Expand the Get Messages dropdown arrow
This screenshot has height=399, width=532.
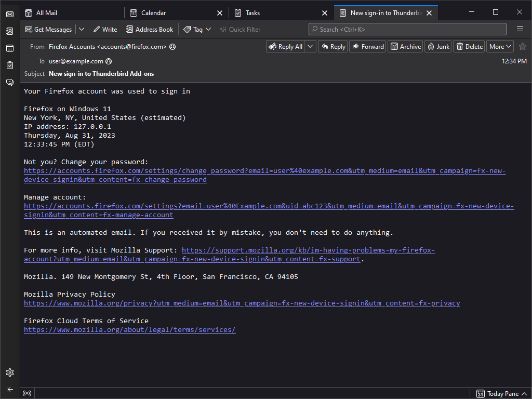click(82, 30)
